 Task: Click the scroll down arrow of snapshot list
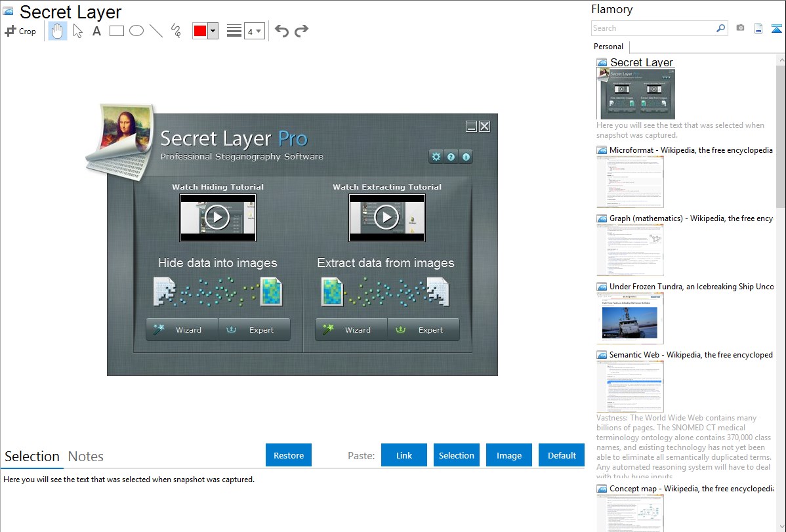pos(781,527)
